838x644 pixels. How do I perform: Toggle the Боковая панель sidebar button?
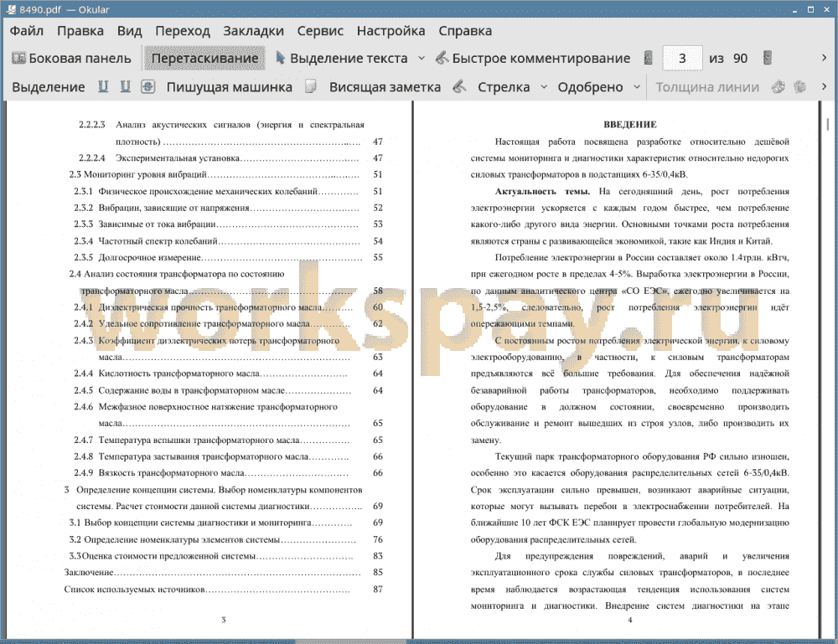pyautogui.click(x=71, y=59)
